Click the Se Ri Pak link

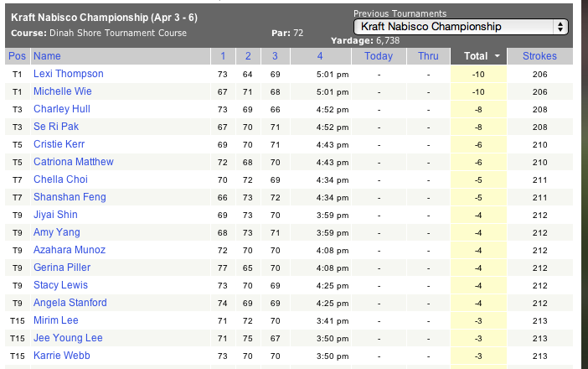[56, 127]
